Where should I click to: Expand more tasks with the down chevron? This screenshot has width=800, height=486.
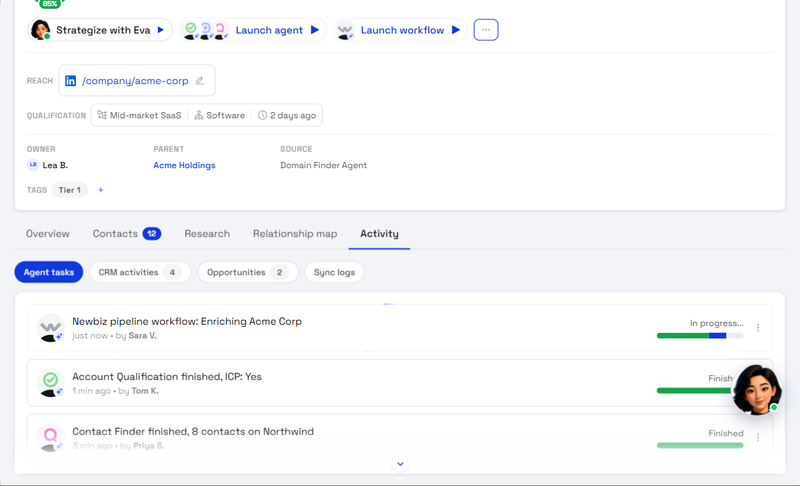point(400,464)
